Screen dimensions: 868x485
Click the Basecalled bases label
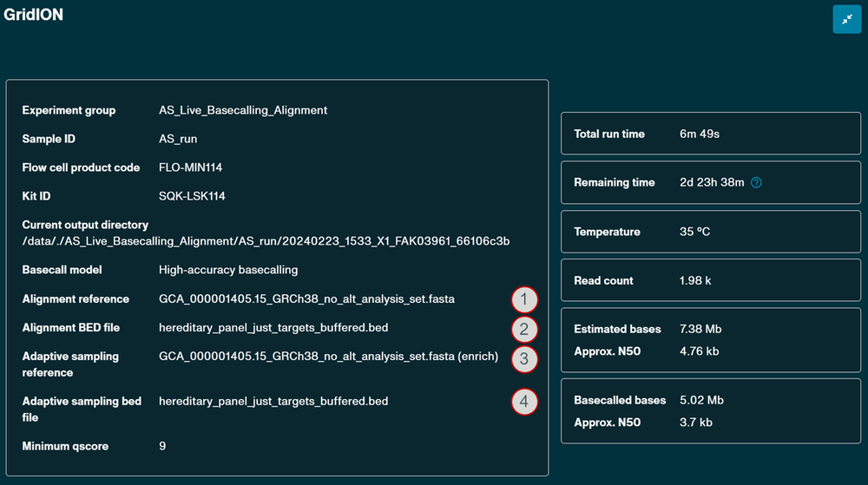click(x=620, y=400)
